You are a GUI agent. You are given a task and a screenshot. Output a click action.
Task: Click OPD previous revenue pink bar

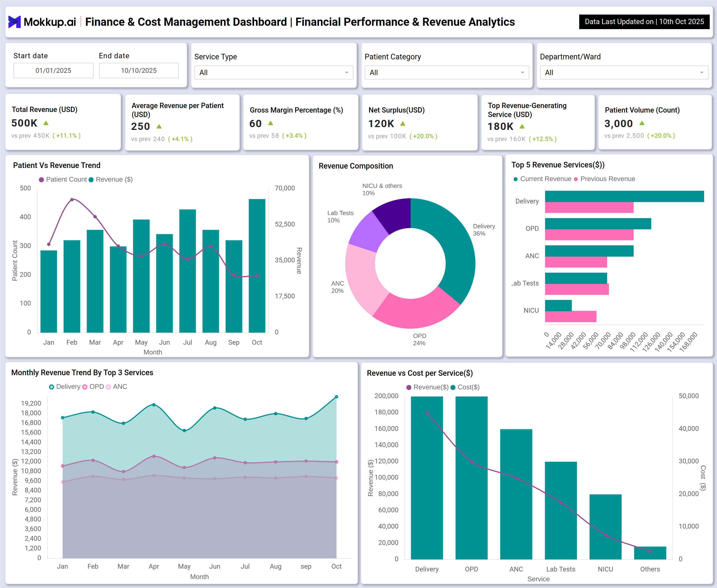(x=589, y=235)
